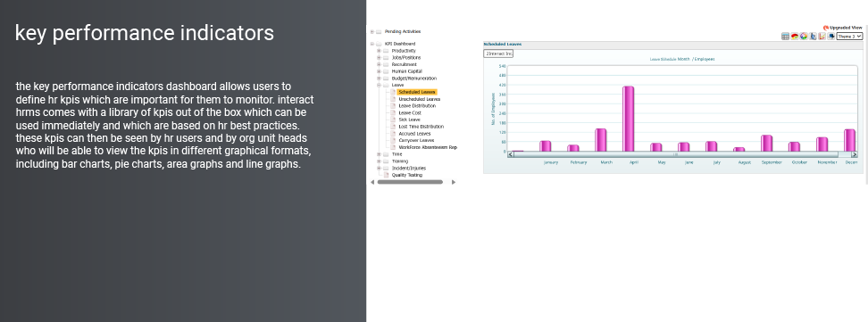This screenshot has width=868, height=322.
Task: Open the Leave Distribution report
Action: (417, 105)
